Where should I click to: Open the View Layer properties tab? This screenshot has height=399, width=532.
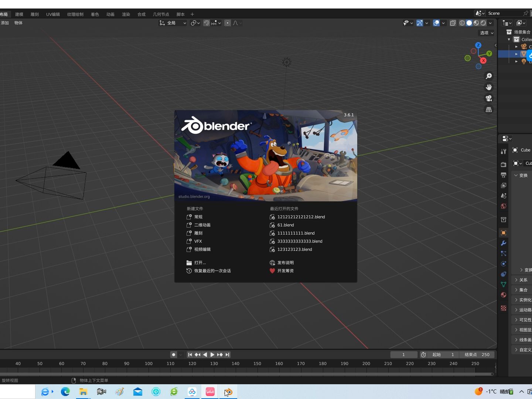(503, 185)
